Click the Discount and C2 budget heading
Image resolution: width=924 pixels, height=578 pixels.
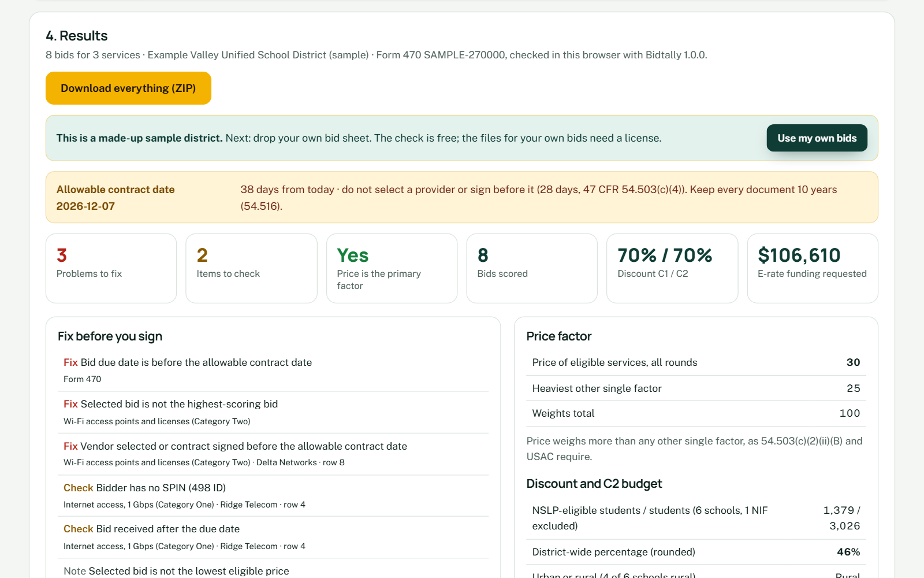[594, 484]
